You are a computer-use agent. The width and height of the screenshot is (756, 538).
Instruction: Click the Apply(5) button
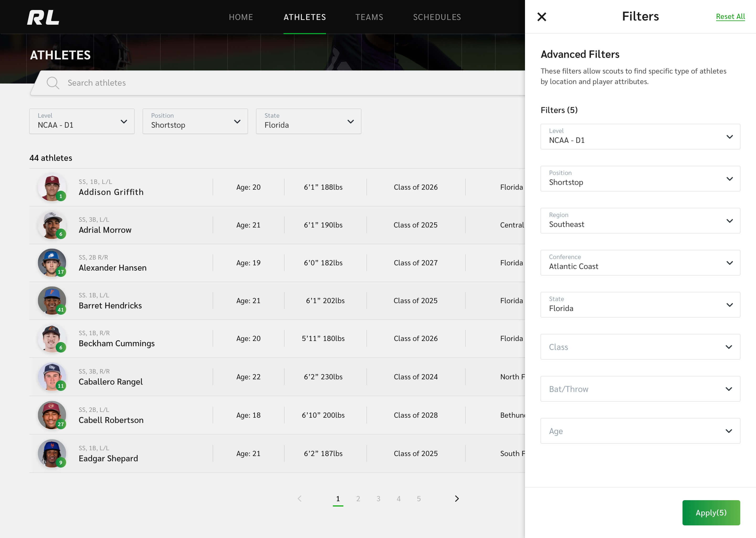[711, 513]
